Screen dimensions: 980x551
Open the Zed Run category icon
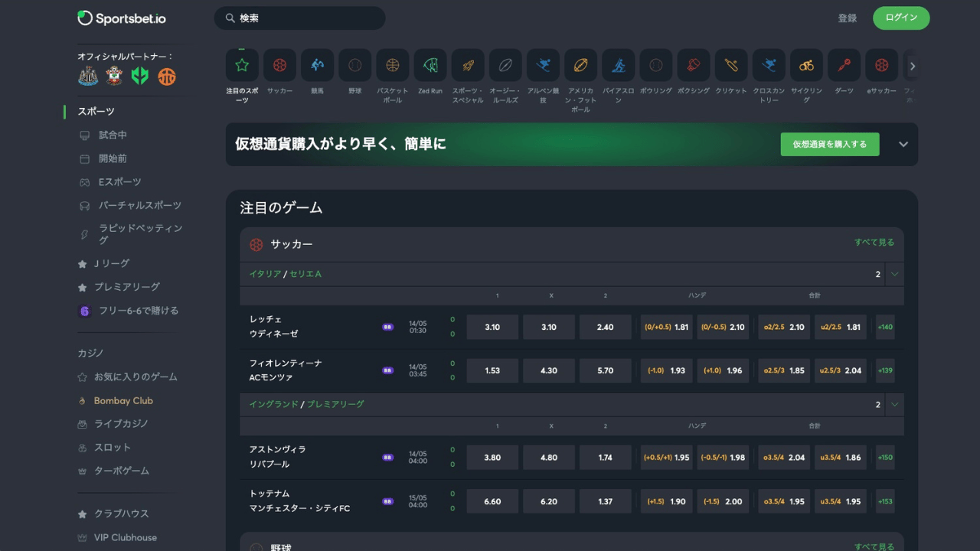click(x=430, y=65)
